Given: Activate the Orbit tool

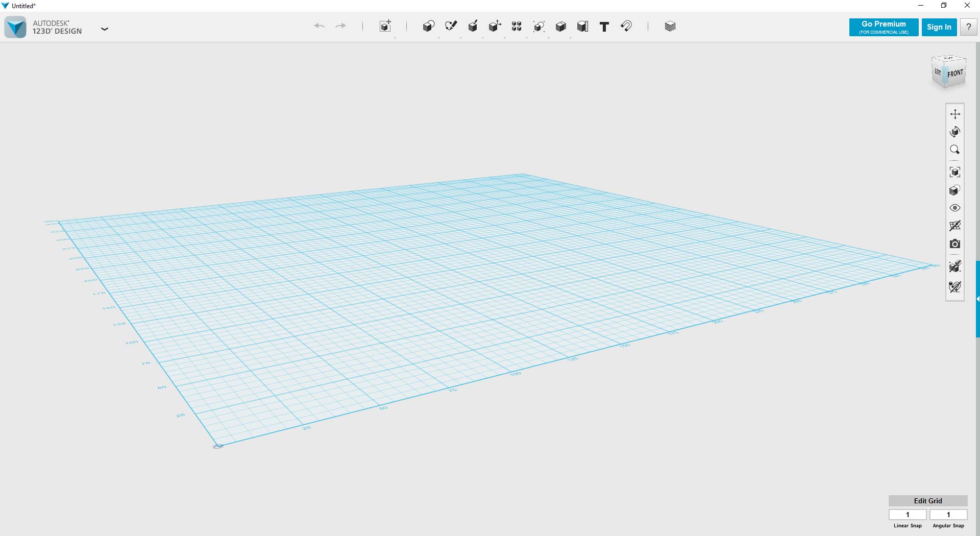Looking at the screenshot, I should 955,132.
